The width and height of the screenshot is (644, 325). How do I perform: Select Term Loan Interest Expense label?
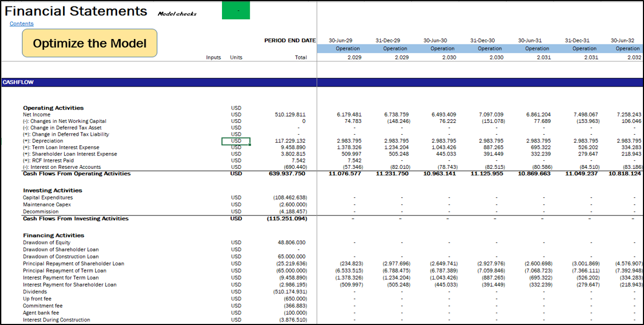(x=61, y=148)
